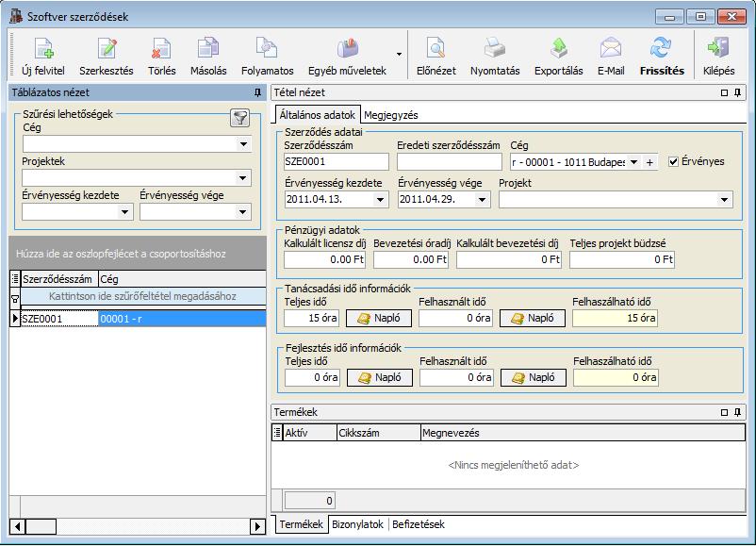Select the Befizetések tab

[x=419, y=524]
